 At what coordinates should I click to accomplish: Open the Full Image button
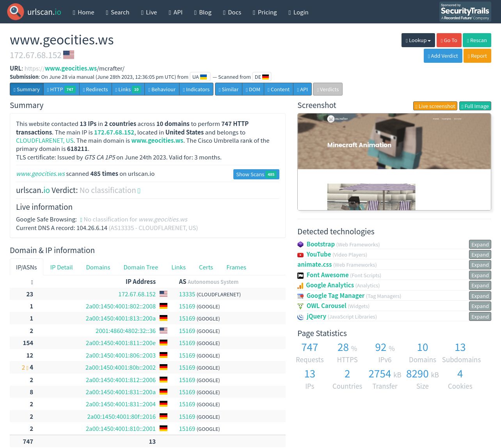click(475, 106)
